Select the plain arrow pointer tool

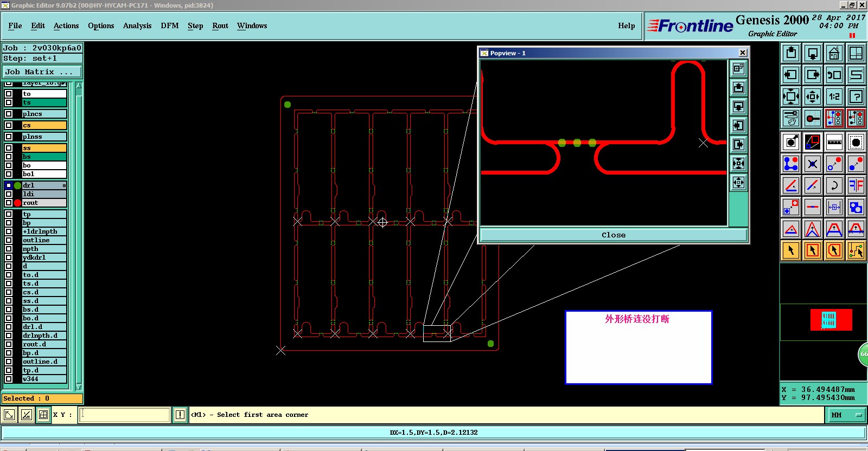(x=791, y=250)
